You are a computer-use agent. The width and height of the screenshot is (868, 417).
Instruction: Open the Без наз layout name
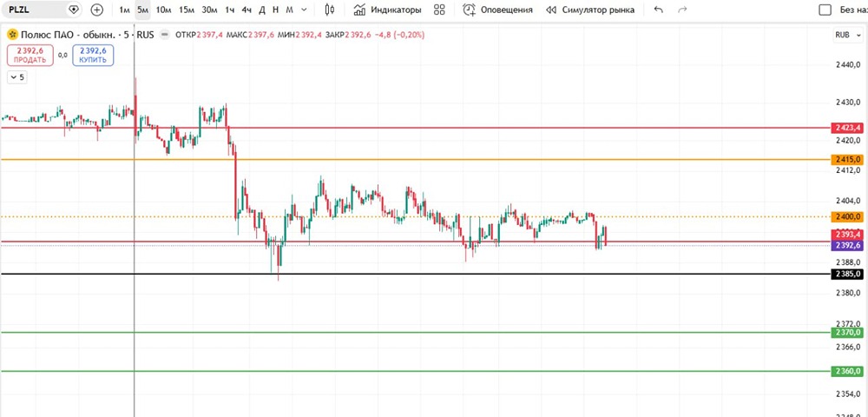853,10
